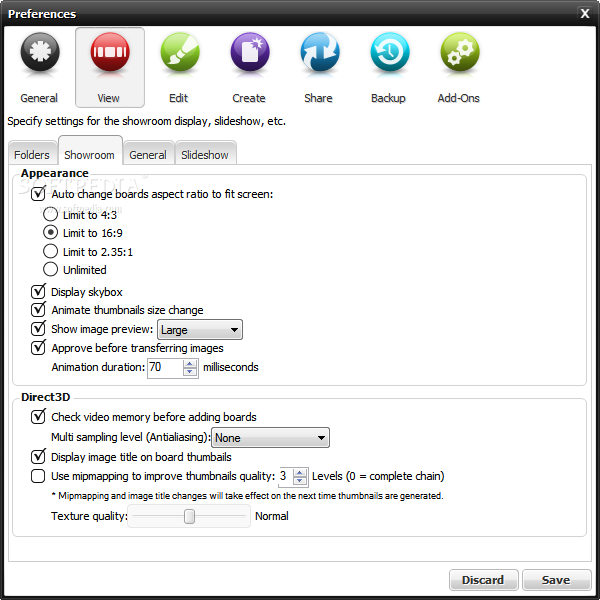Decrease mipmapping levels with down arrow

[300, 481]
